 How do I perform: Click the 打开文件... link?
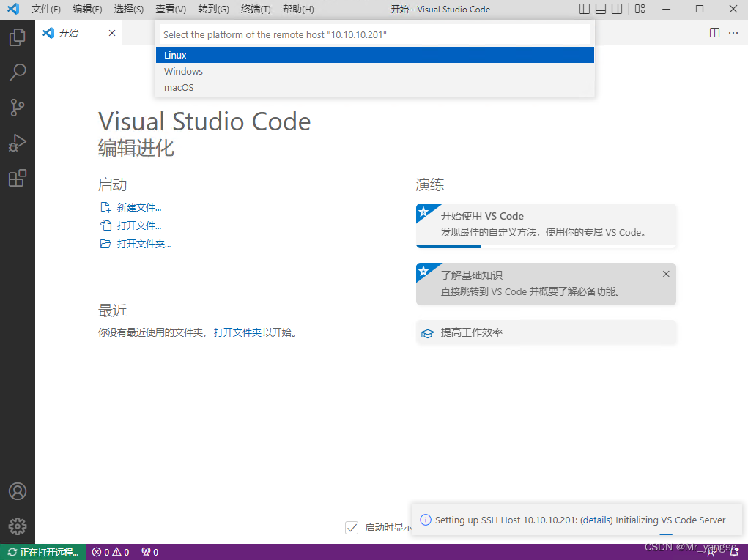click(x=138, y=225)
